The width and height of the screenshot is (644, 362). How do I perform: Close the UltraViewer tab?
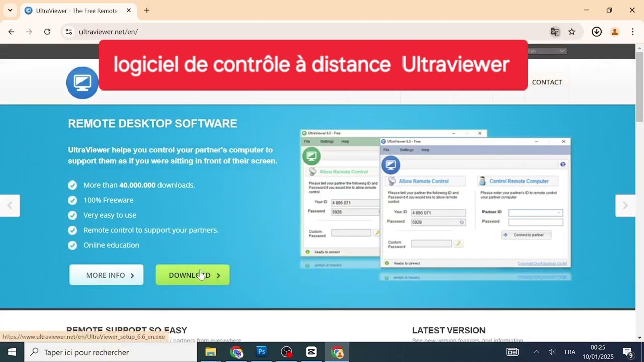click(x=129, y=10)
